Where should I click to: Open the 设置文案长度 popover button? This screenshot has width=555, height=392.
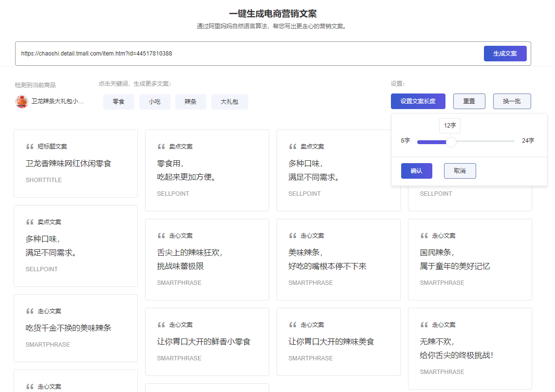418,101
